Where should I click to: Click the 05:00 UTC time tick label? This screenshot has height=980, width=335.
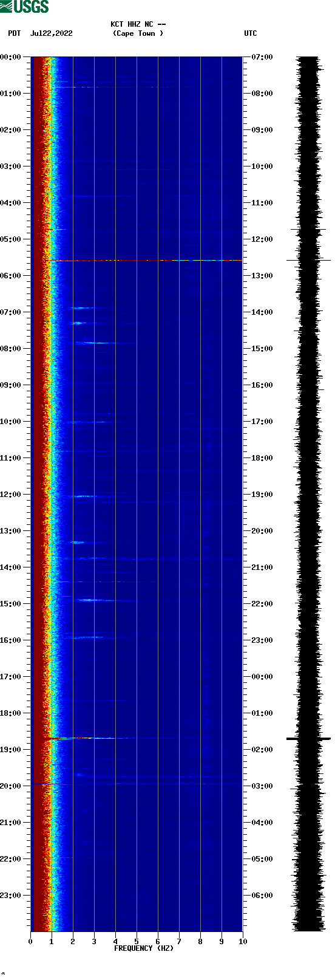[262, 859]
